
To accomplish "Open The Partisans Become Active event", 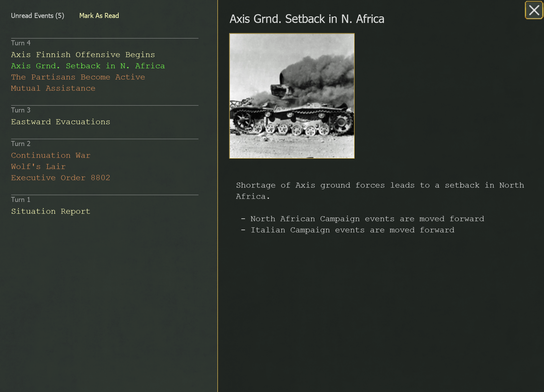I will click(78, 77).
